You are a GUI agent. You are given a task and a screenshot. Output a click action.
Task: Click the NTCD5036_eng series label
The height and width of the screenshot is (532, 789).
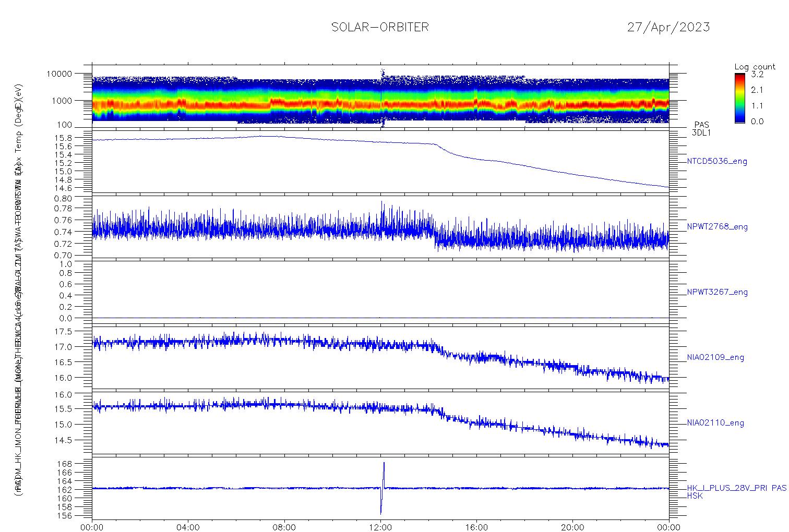(x=717, y=162)
